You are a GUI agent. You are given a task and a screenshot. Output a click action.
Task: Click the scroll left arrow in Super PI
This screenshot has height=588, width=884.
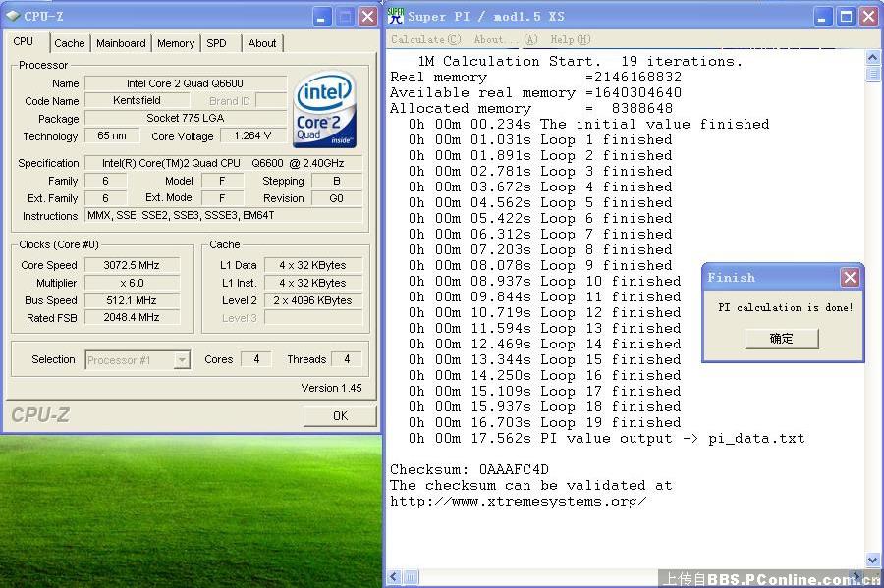point(394,577)
